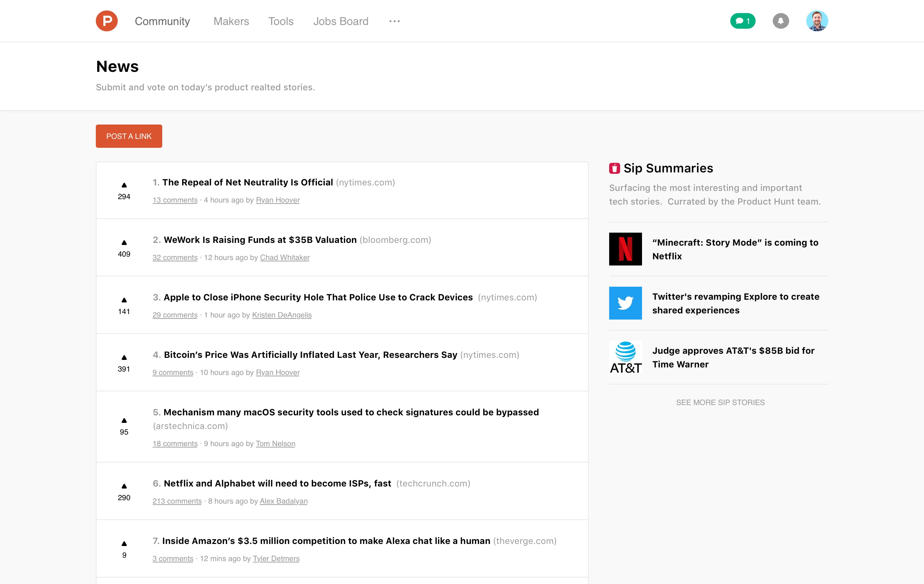This screenshot has height=584, width=924.
Task: Upvote the Net Neutrality story
Action: tap(124, 185)
